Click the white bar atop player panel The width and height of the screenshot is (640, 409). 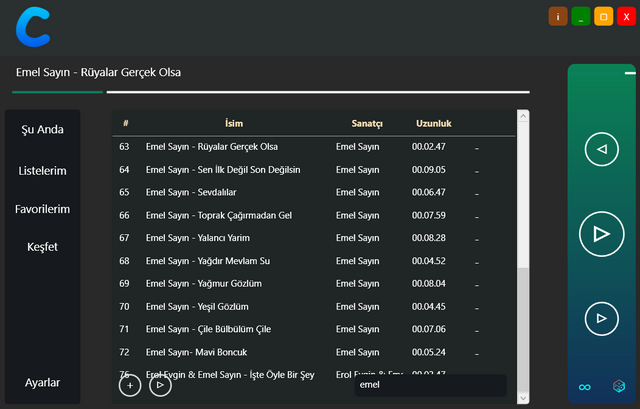click(x=630, y=73)
